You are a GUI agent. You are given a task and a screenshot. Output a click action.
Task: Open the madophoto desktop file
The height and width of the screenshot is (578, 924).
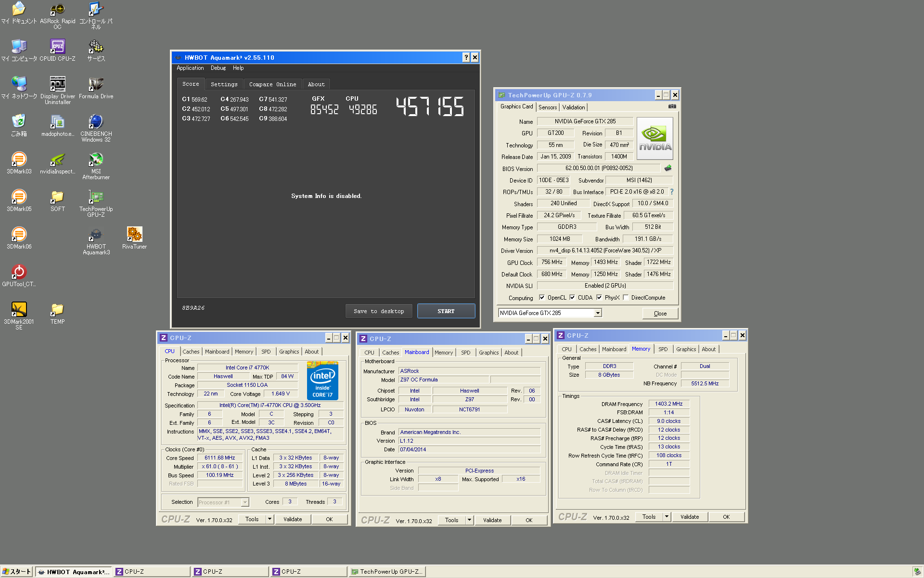(x=57, y=125)
